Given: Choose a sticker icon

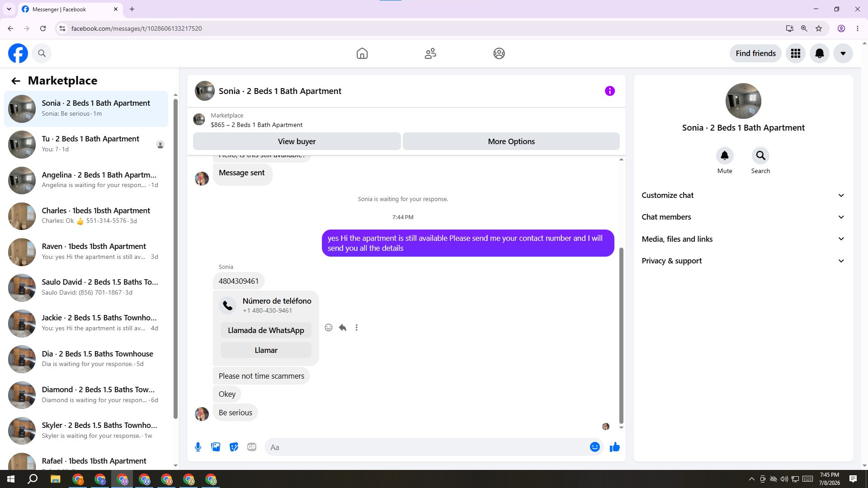Looking at the screenshot, I should [234, 447].
